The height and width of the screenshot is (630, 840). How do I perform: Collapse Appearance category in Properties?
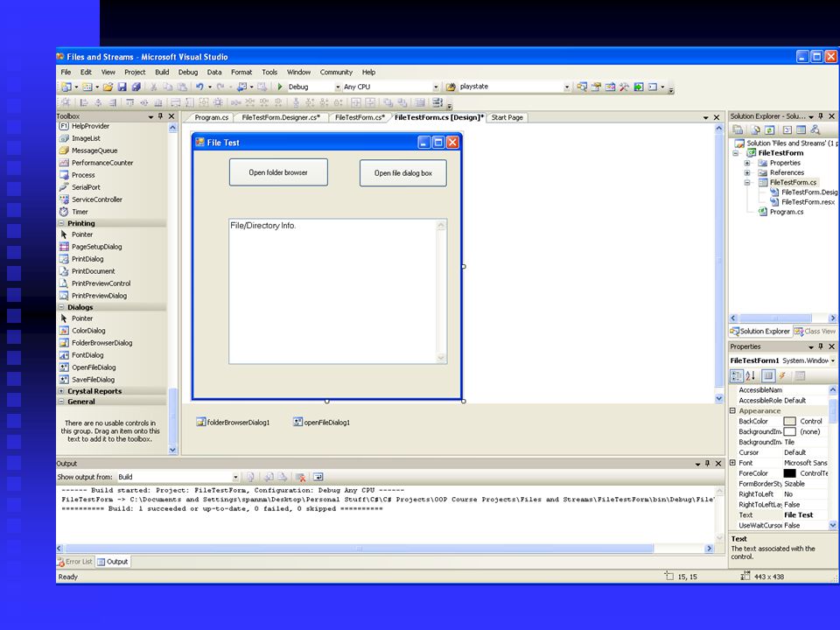pyautogui.click(x=733, y=411)
